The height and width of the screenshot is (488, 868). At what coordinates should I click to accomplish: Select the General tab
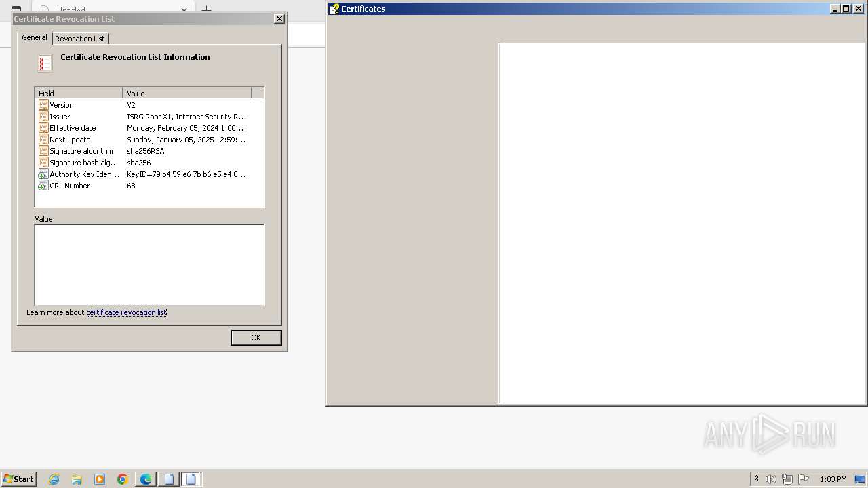point(35,37)
